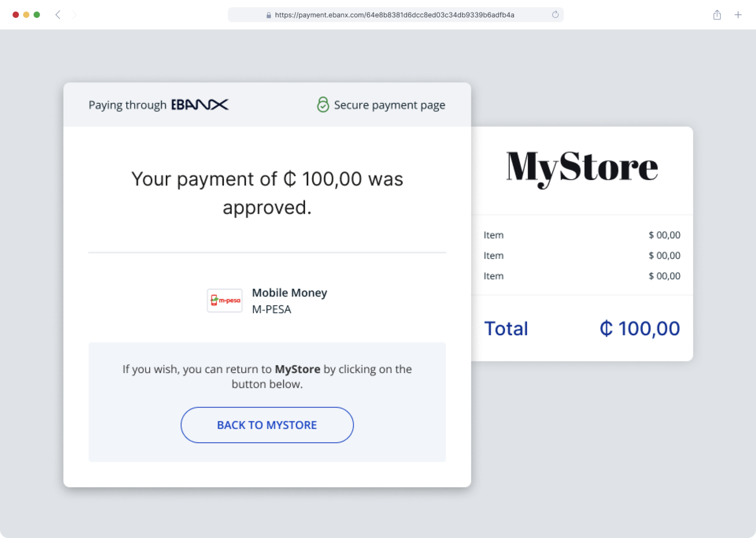Click the browser back arrow
The image size is (756, 538).
[x=58, y=15]
